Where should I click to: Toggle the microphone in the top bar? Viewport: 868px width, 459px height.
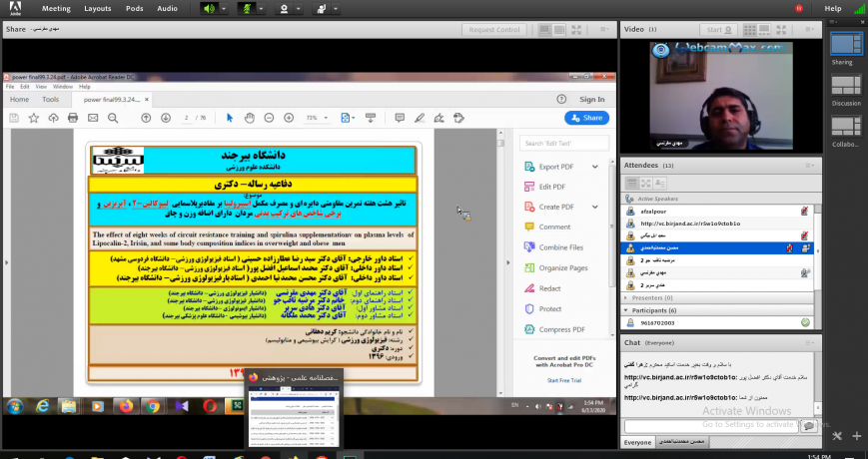click(x=246, y=8)
